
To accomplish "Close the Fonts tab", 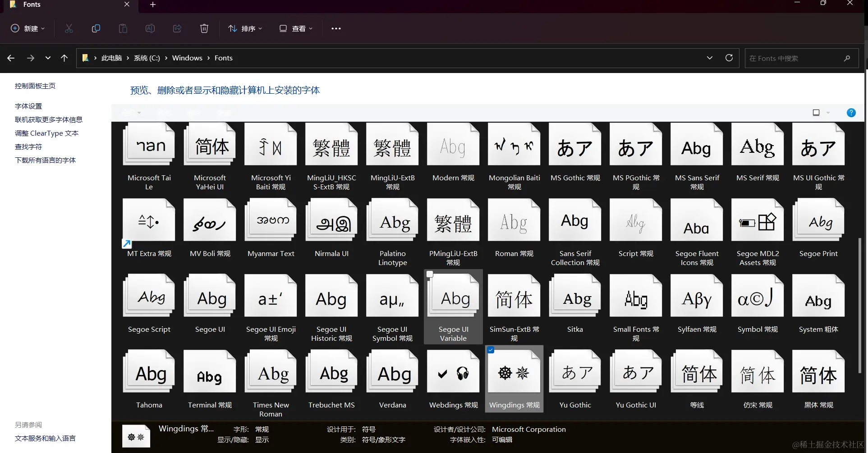I will click(x=127, y=5).
